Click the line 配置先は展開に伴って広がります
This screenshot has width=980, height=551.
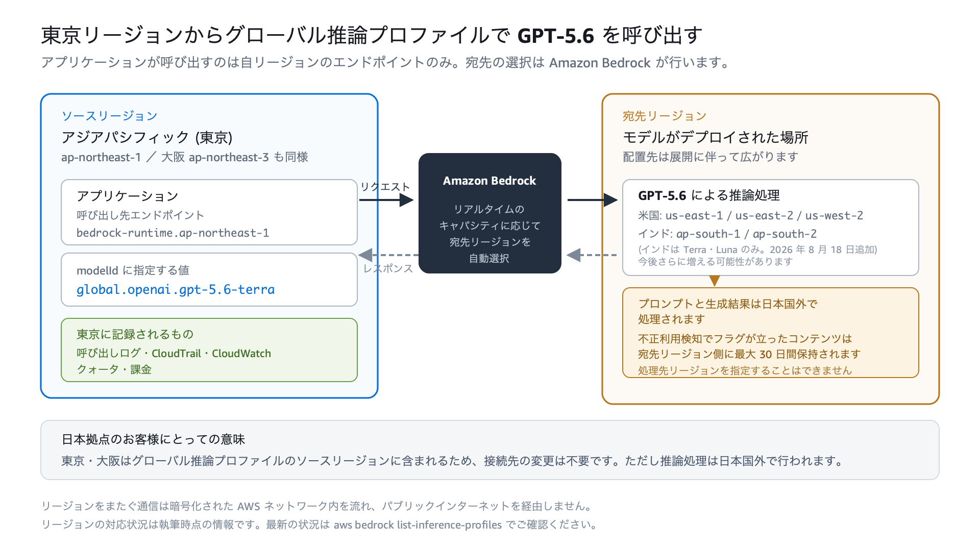tap(710, 157)
